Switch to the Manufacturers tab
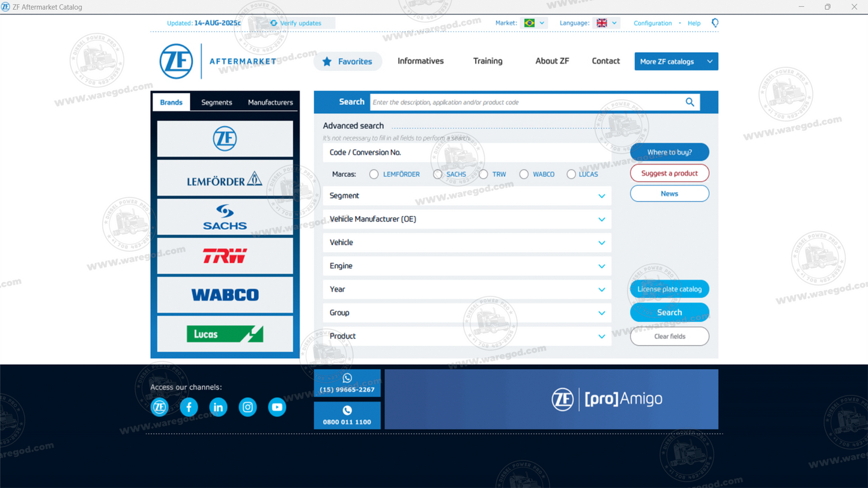This screenshot has height=488, width=868. [270, 102]
